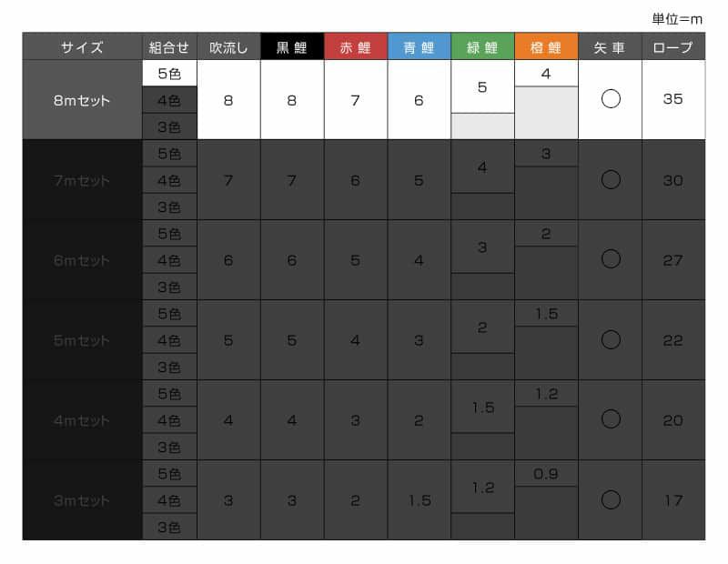Viewport: 728px width, 564px height.
Task: Click the 橙鯉 value 4 in the 8mセット row
Action: pos(546,74)
